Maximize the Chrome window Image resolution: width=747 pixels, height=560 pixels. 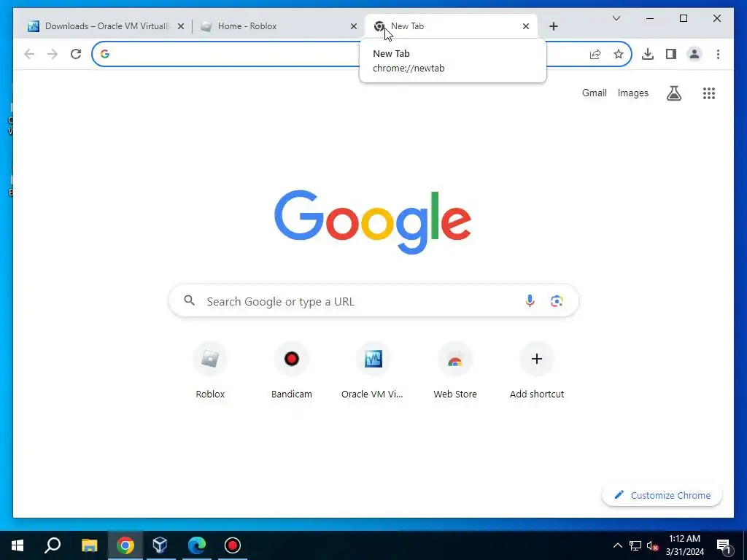683,18
